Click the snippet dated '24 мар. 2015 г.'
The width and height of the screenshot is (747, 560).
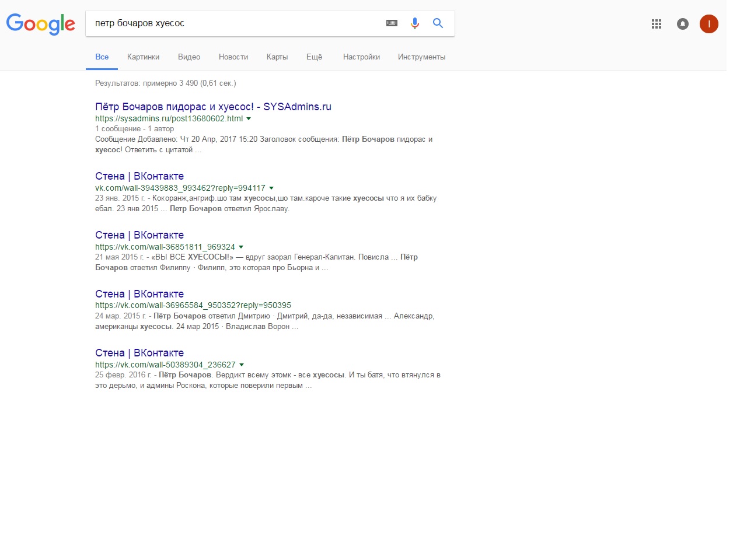point(265,321)
